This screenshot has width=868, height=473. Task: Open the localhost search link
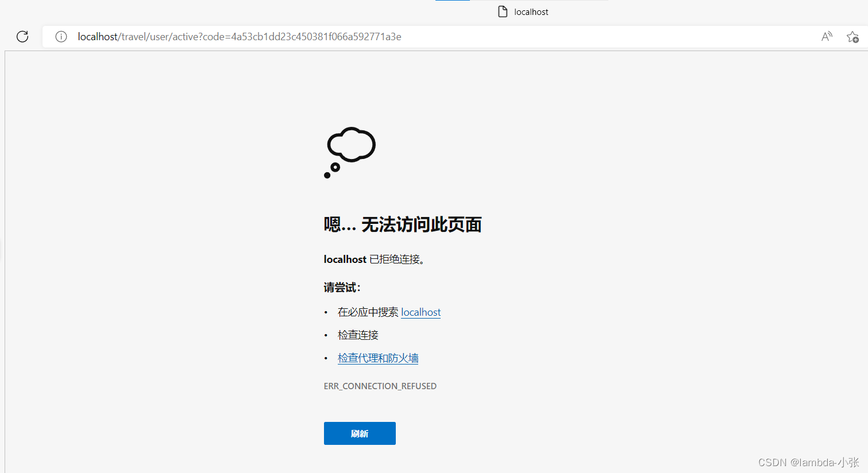pos(421,312)
